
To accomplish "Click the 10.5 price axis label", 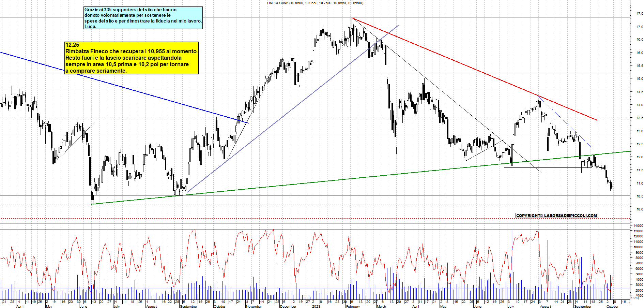I will 640,196.
